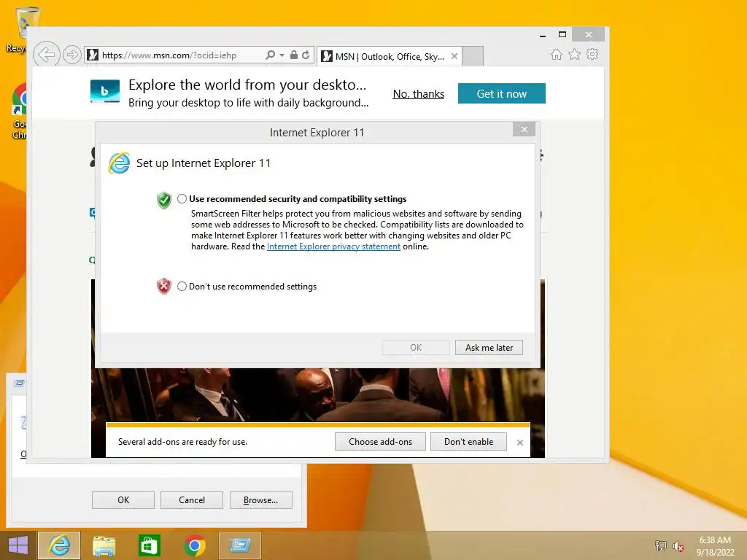Go back with the browser Back arrow
The image size is (747, 560).
pos(46,55)
